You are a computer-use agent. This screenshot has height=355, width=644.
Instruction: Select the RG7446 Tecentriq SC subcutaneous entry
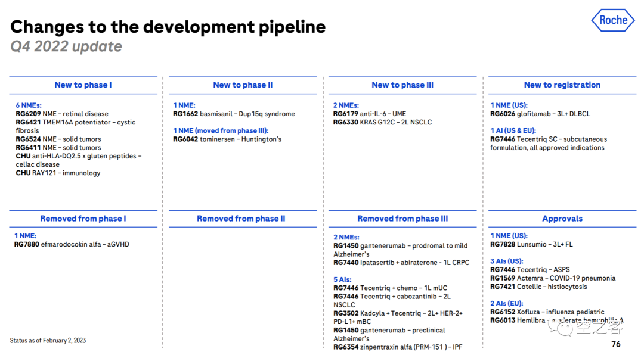pos(549,143)
